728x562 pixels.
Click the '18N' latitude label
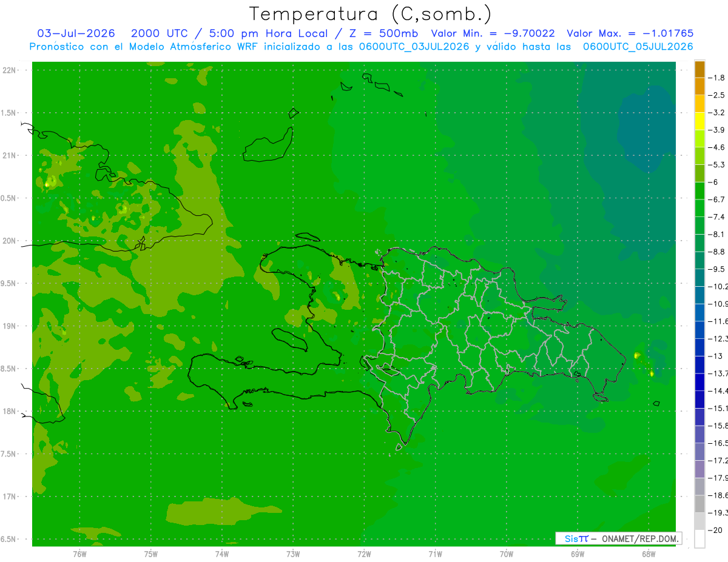pos(8,411)
